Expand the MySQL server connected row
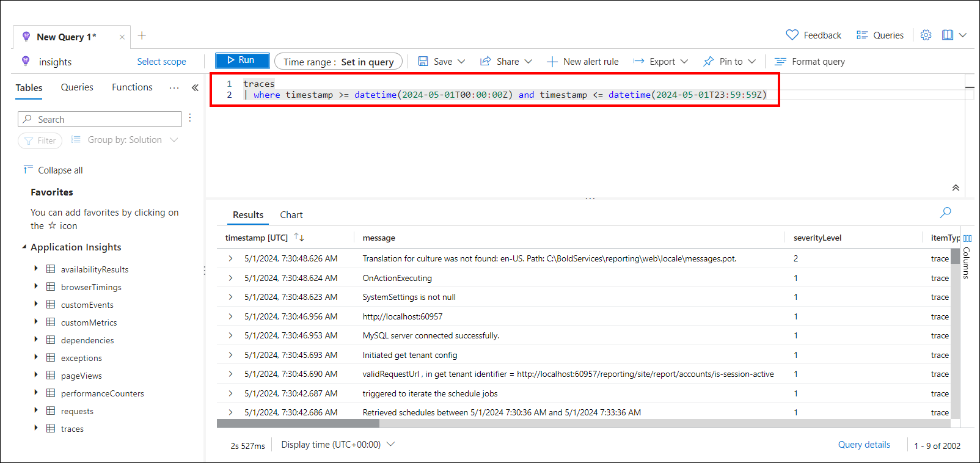This screenshot has width=980, height=463. 230,335
